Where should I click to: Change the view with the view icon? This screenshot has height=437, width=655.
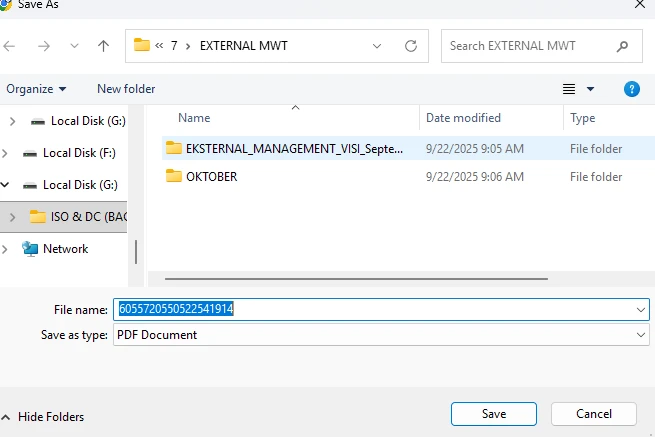click(x=569, y=89)
